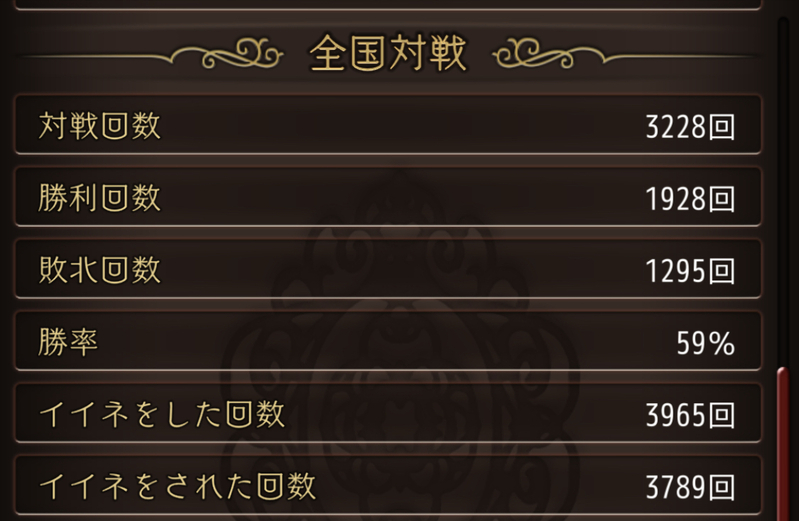Tap the partially visible panel above the header

click(x=388, y=6)
